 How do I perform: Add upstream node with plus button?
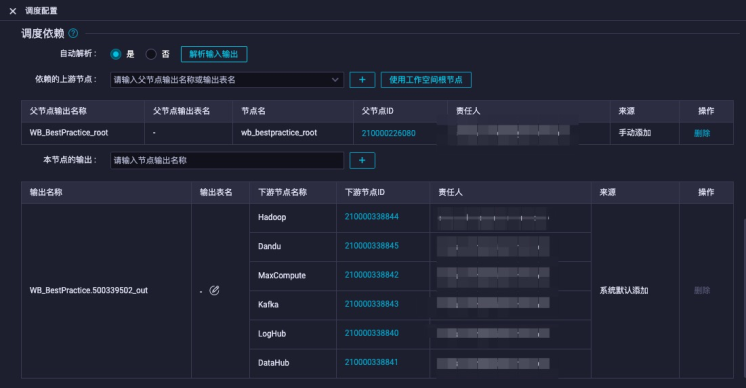pos(362,80)
